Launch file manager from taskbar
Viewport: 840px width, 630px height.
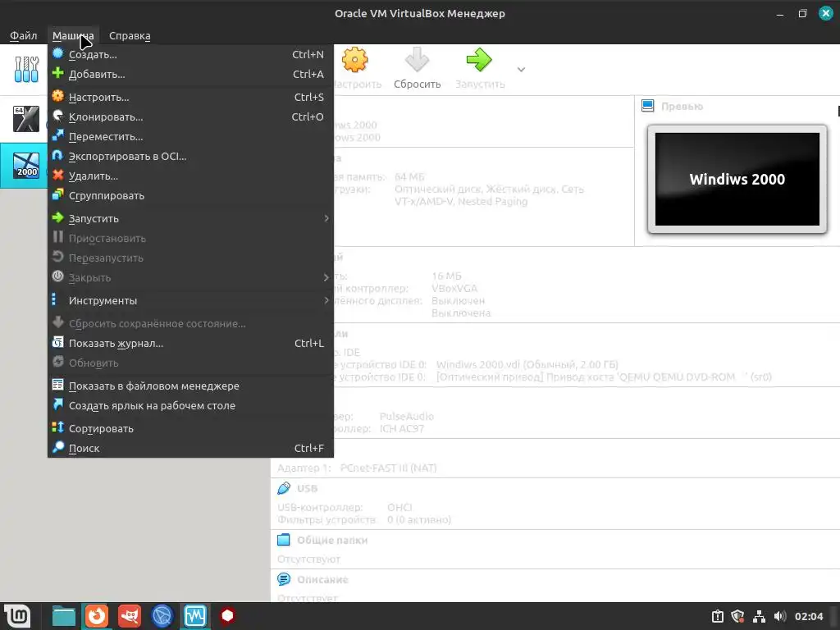64,616
